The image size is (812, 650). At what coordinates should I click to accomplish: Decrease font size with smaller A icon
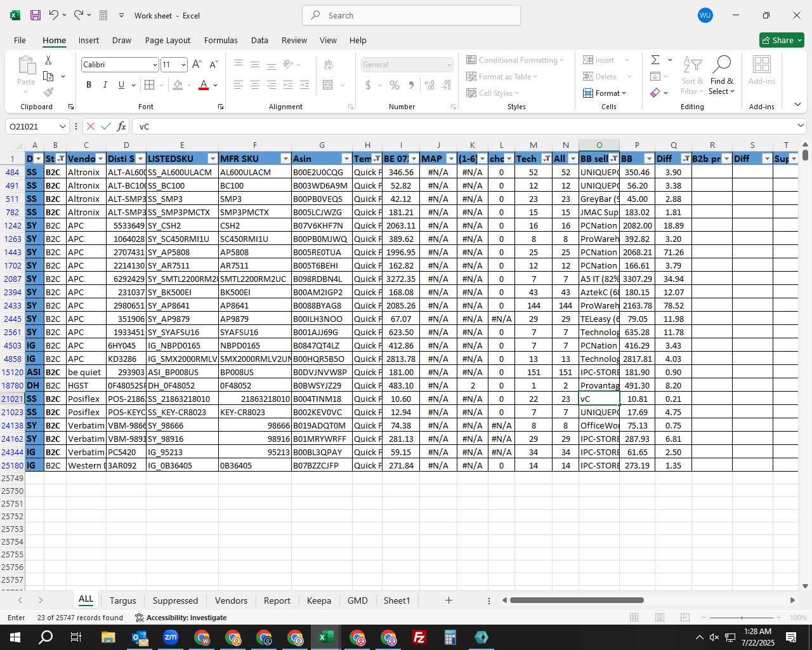213,65
